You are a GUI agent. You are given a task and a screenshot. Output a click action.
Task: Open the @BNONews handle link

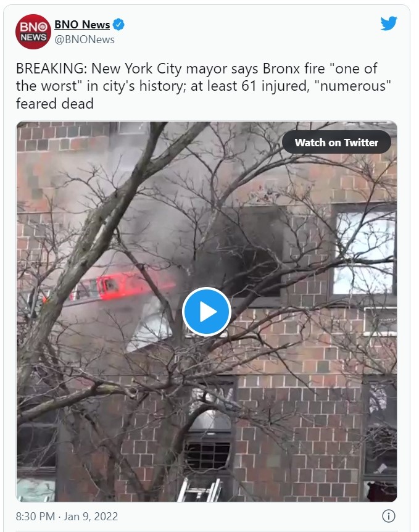[x=85, y=39]
